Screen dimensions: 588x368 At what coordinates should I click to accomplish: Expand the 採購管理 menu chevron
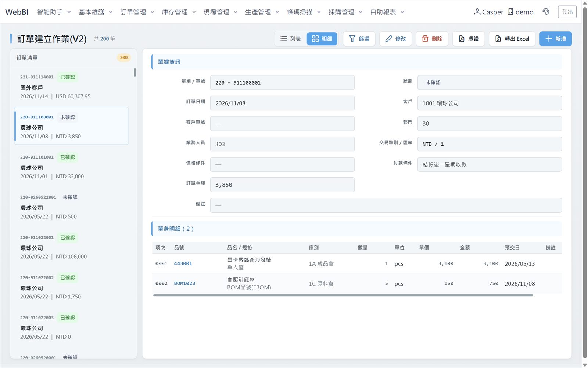point(361,12)
